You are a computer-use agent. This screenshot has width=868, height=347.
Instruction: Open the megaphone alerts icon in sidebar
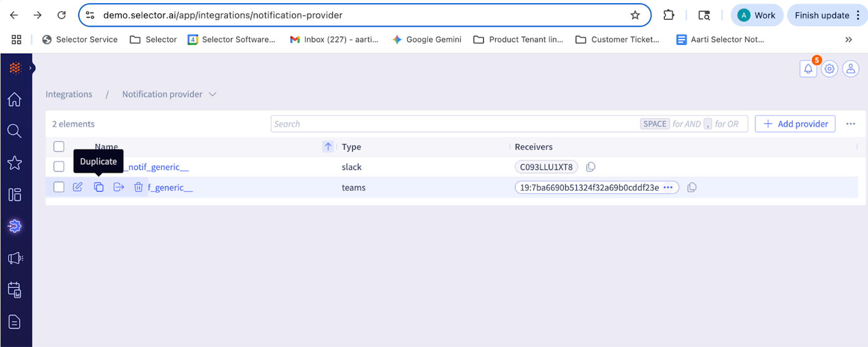pyautogui.click(x=16, y=258)
